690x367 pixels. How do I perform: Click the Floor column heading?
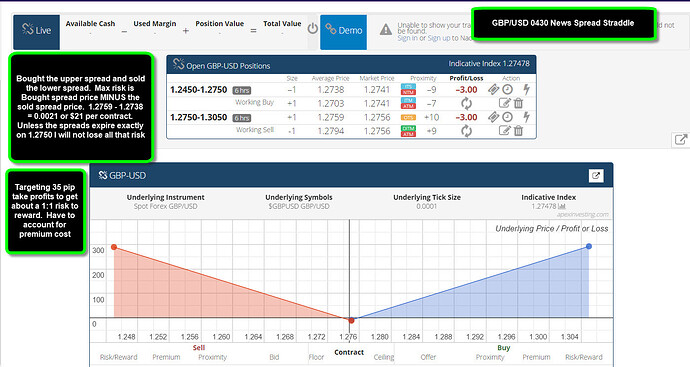click(x=316, y=357)
